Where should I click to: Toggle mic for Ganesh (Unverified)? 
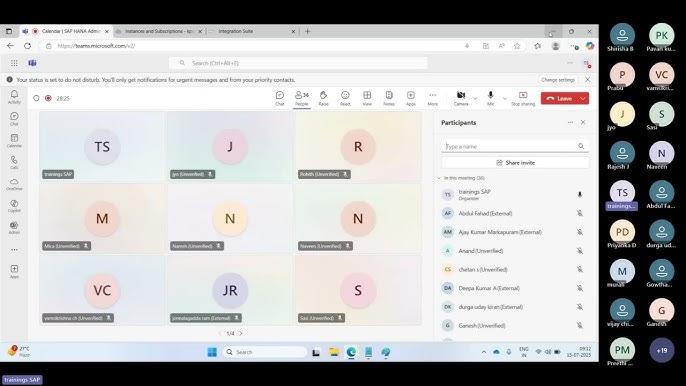click(x=580, y=326)
